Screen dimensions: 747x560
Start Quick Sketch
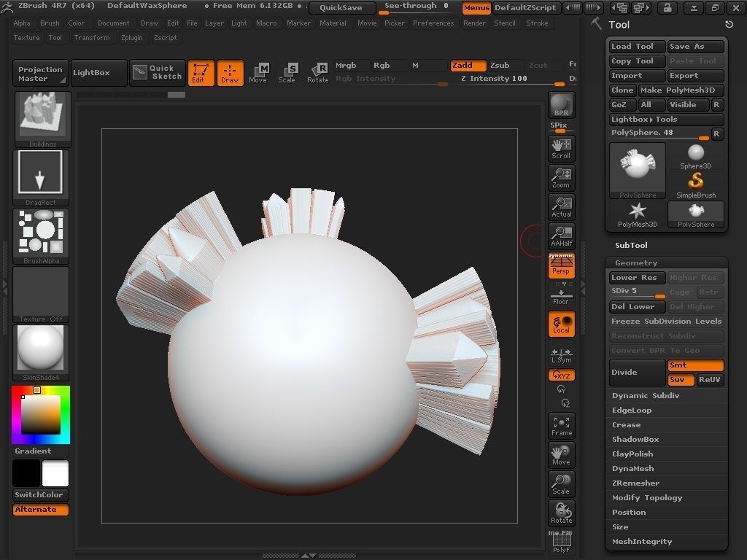tap(158, 73)
